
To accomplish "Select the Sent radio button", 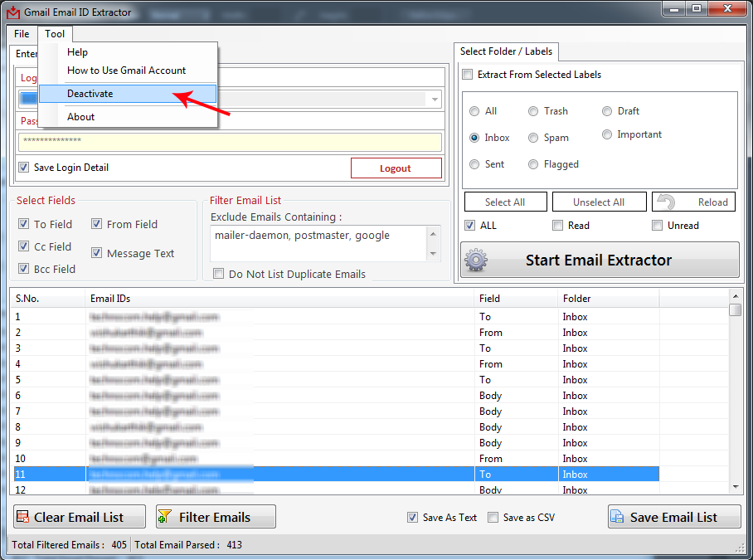I will pos(474,164).
